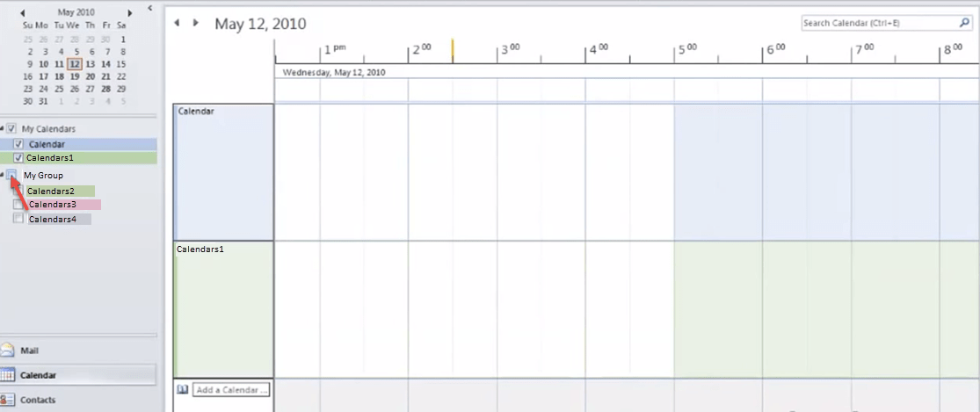This screenshot has width=980, height=412.
Task: Collapse the My Group tree
Action: point(3,175)
